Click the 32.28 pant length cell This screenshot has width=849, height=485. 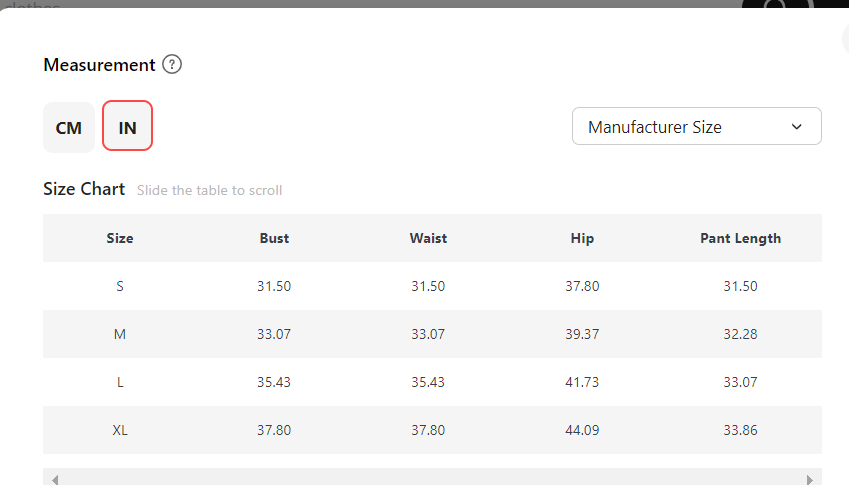tap(740, 334)
